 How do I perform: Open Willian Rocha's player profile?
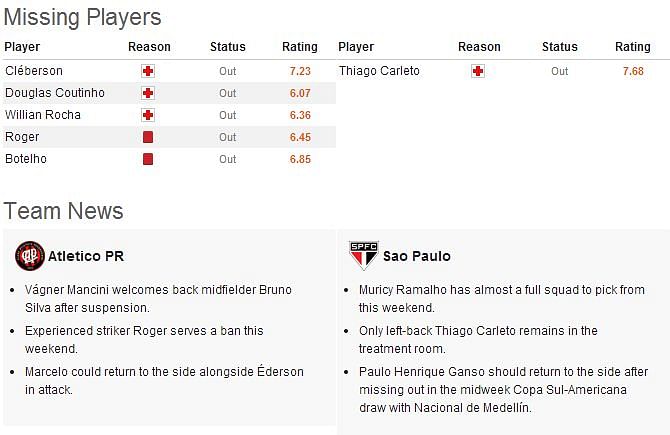[x=43, y=115]
